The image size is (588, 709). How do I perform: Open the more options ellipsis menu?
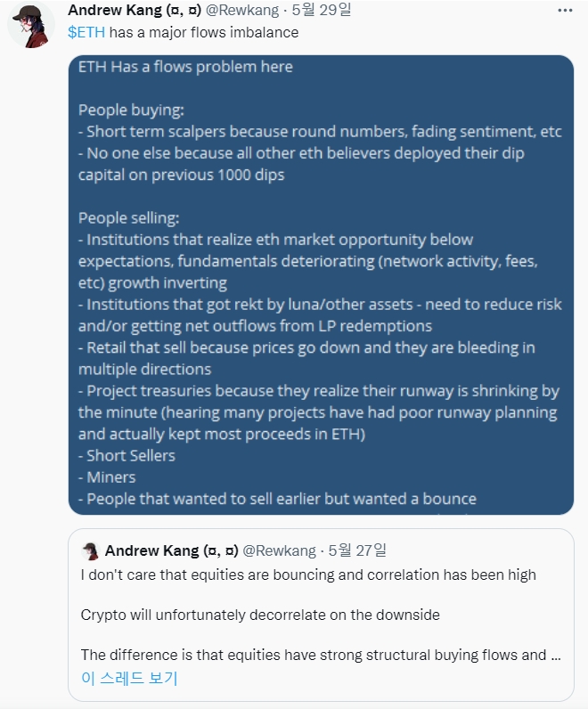click(x=565, y=11)
